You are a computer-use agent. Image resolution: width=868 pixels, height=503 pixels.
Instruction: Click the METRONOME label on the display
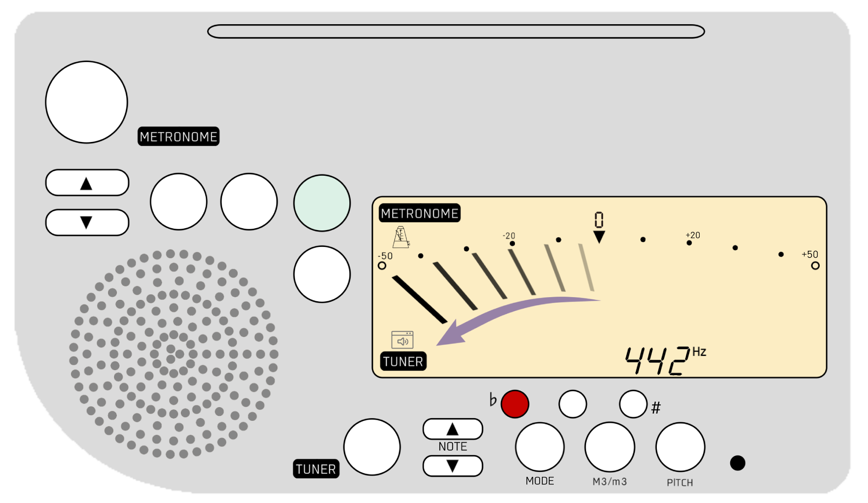419,213
